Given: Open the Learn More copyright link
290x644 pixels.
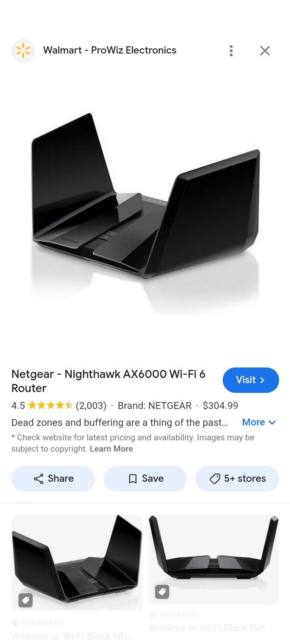Looking at the screenshot, I should pyautogui.click(x=111, y=449).
